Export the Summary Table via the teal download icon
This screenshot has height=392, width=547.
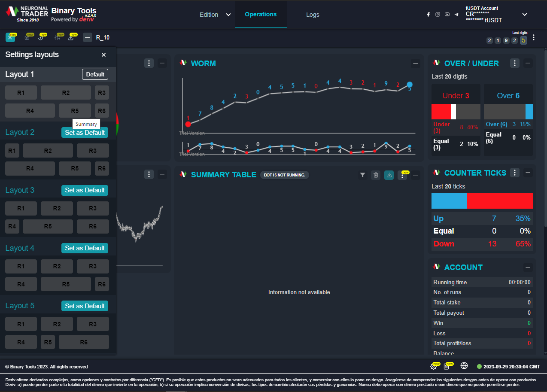pos(389,175)
